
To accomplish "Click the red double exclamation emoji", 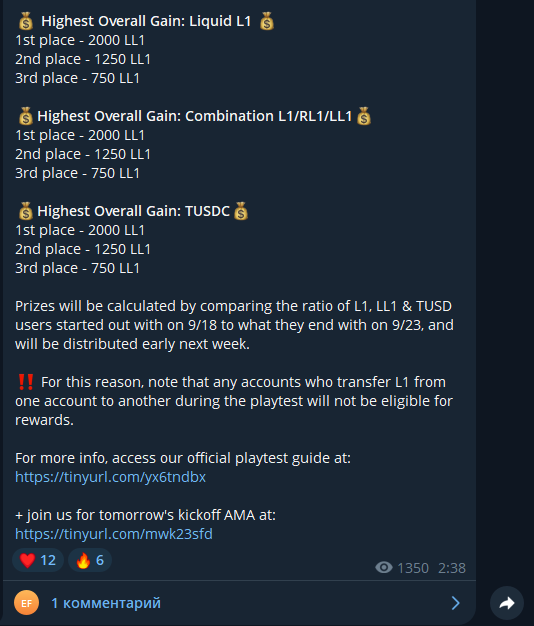I will (26, 382).
